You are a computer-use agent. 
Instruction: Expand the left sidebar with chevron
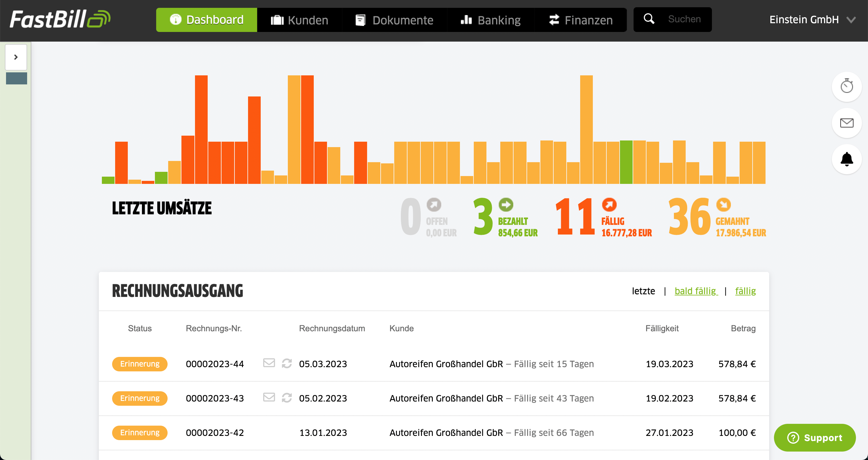[16, 57]
